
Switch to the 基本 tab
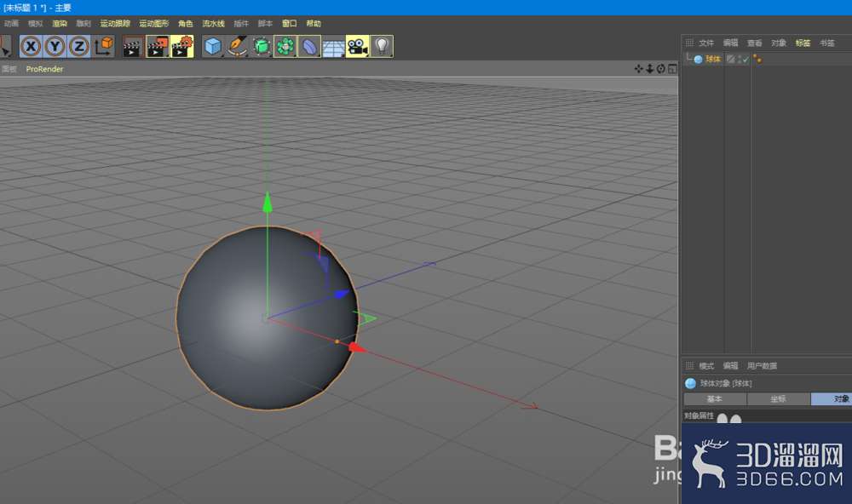[x=715, y=399]
